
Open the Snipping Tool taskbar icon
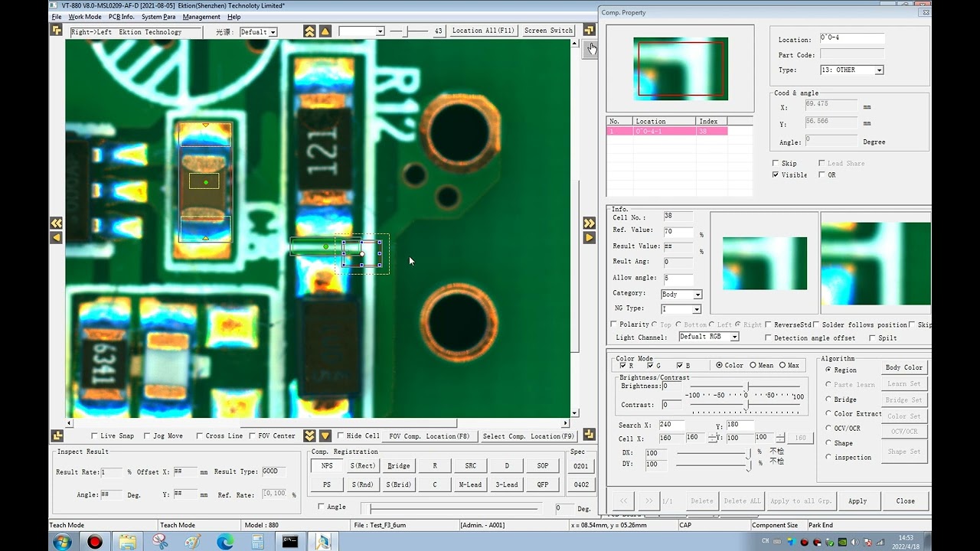[x=160, y=542]
